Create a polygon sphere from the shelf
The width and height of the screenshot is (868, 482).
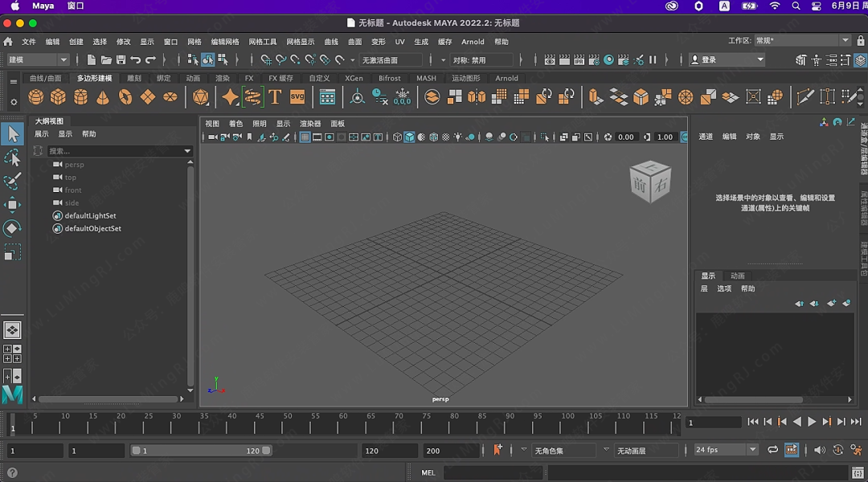pyautogui.click(x=36, y=97)
